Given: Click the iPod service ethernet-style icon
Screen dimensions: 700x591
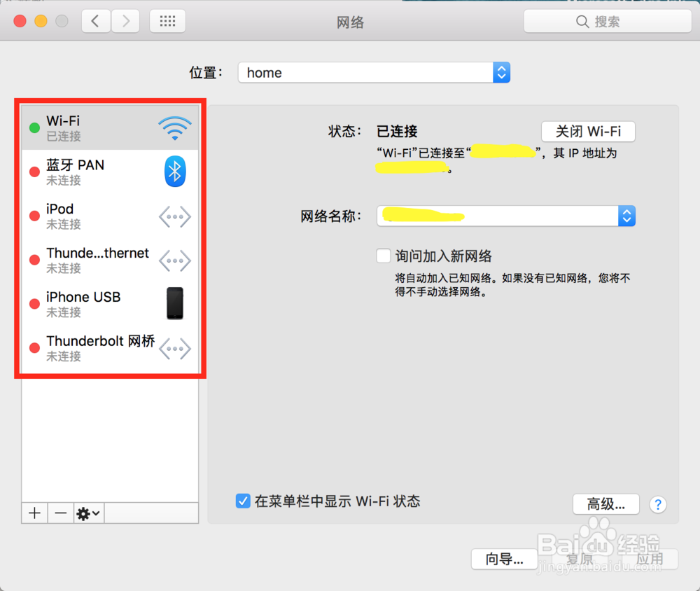Looking at the screenshot, I should (x=174, y=216).
